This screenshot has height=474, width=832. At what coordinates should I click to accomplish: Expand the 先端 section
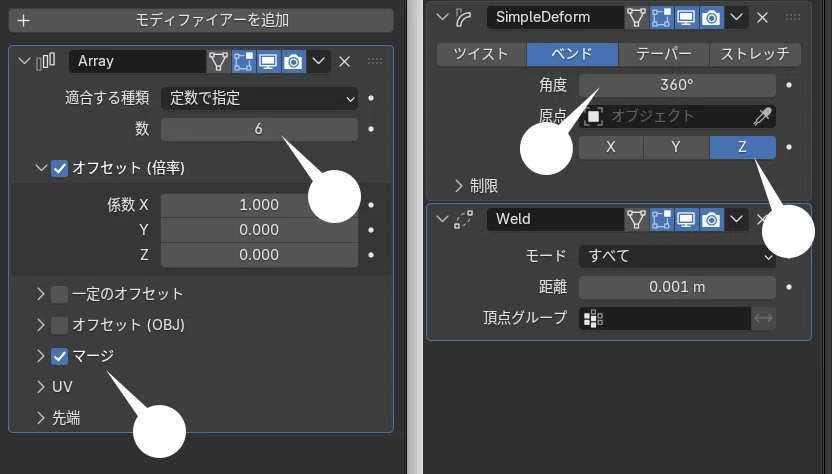(41, 418)
